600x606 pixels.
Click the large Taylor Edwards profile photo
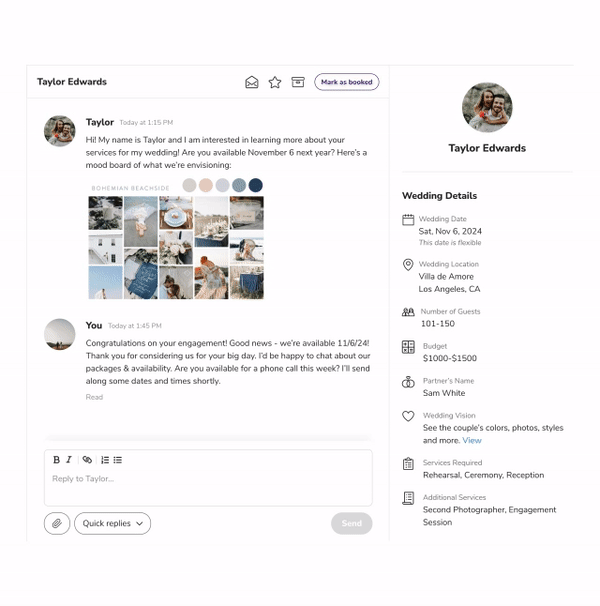(487, 107)
